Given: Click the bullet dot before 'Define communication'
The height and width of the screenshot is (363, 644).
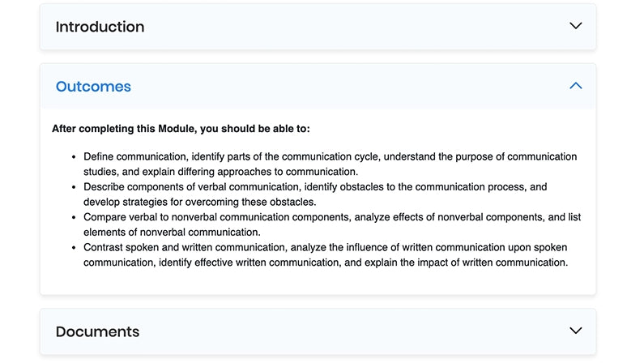Looking at the screenshot, I should (x=74, y=156).
